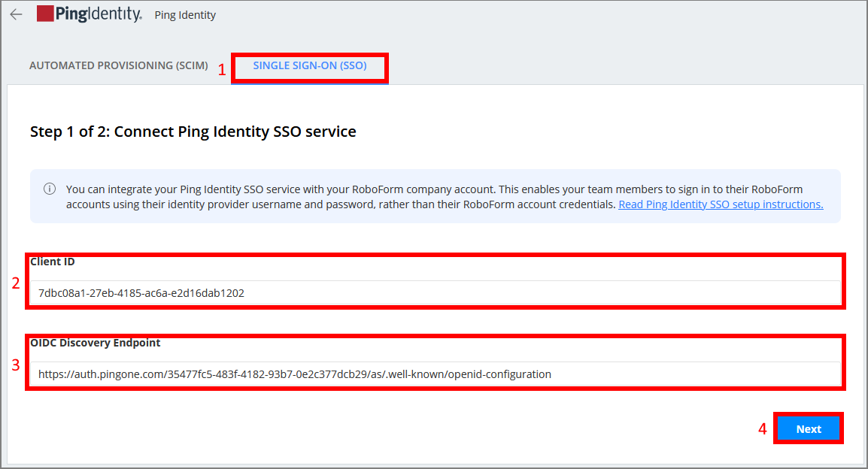
Task: Switch to Automated Provisioning (SCIM) tab
Action: point(118,65)
